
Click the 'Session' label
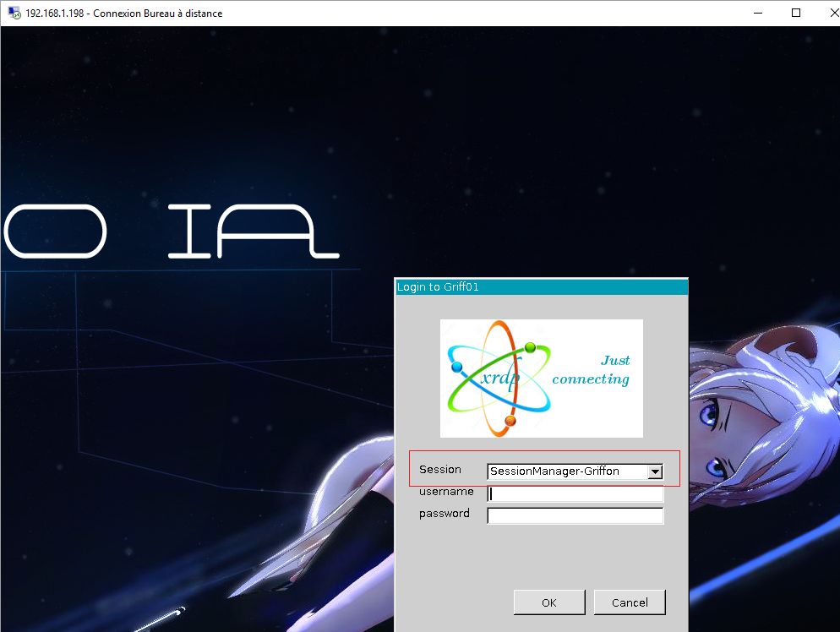[x=439, y=469]
